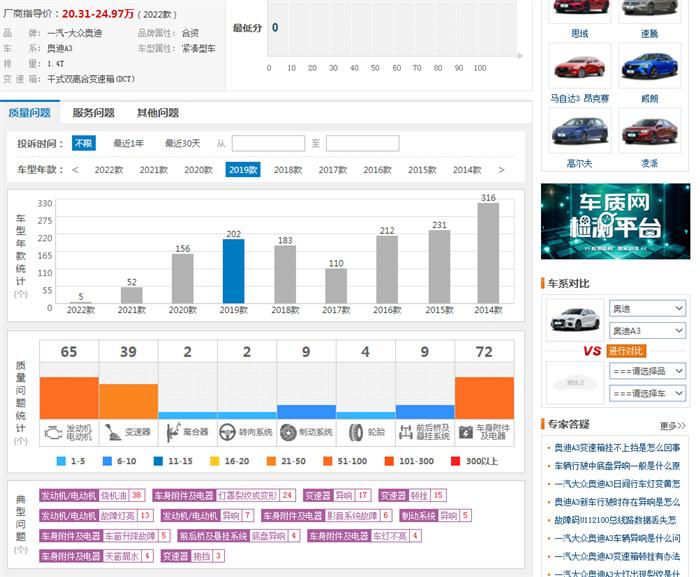The width and height of the screenshot is (700, 577).
Task: Open the 请选择车 series dropdown
Action: [647, 393]
